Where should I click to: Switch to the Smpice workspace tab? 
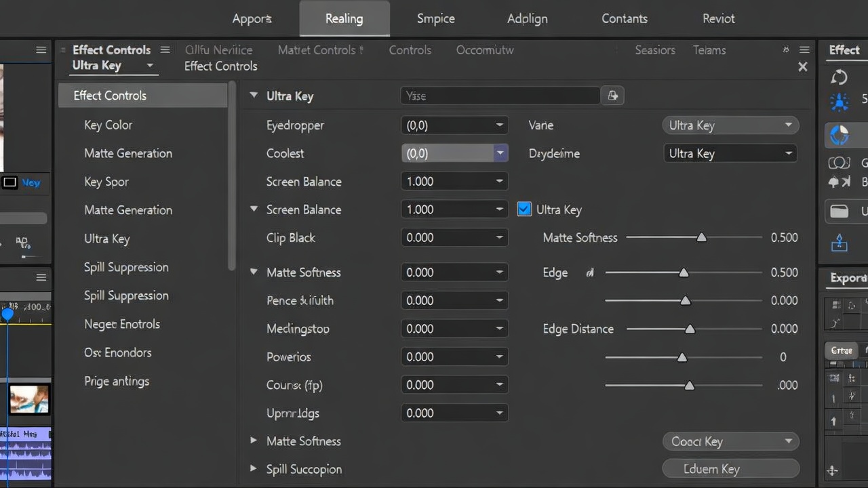click(435, 19)
